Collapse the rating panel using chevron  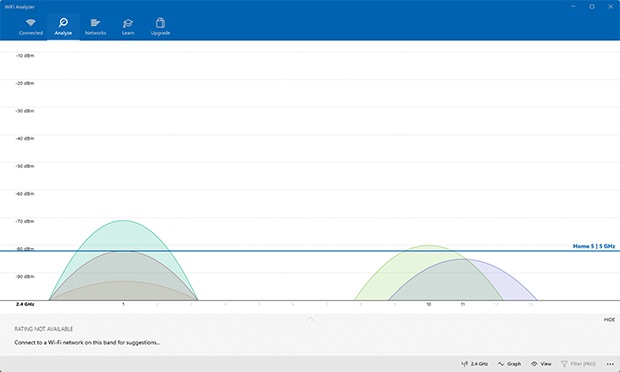310,319
